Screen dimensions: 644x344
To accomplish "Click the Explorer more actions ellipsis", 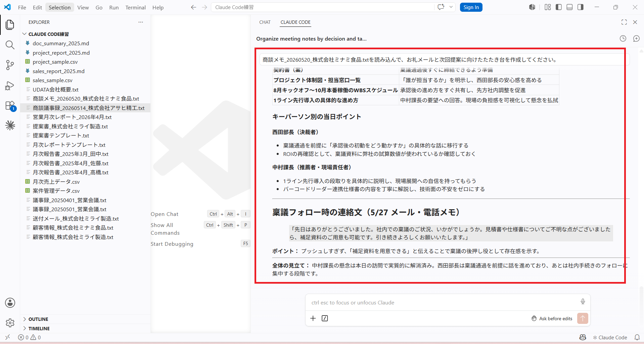I will [141, 22].
